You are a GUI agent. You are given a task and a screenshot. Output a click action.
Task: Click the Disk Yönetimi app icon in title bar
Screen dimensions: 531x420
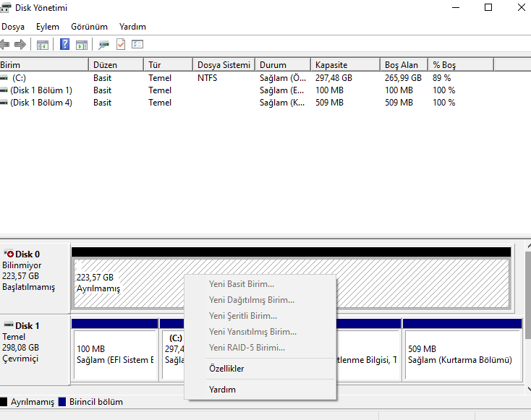point(5,7)
